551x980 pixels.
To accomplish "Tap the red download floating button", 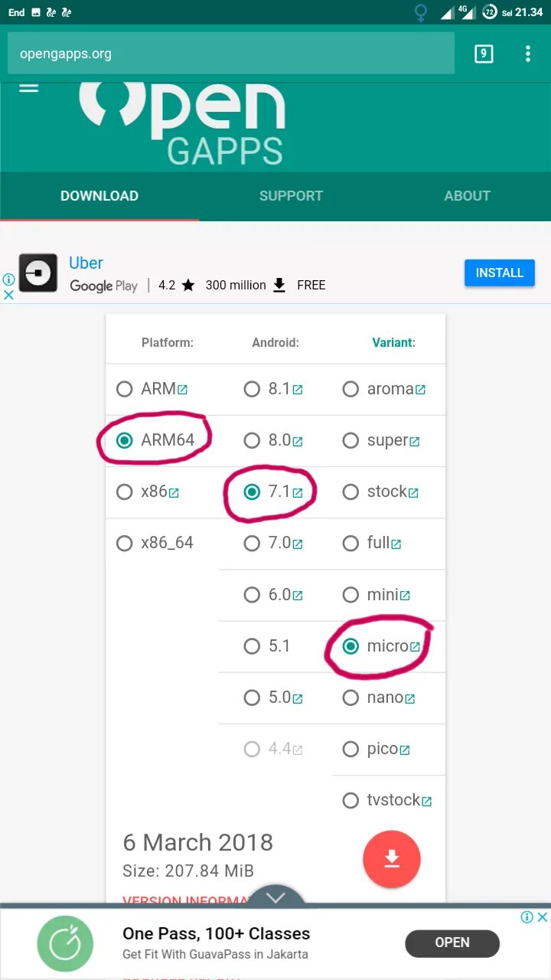I will (x=392, y=859).
